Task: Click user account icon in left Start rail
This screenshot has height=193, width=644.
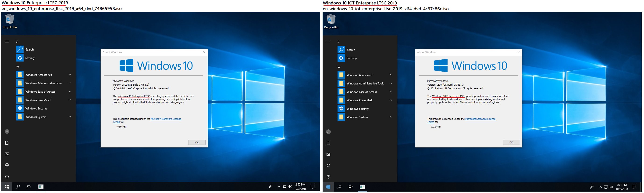Action: point(7,131)
